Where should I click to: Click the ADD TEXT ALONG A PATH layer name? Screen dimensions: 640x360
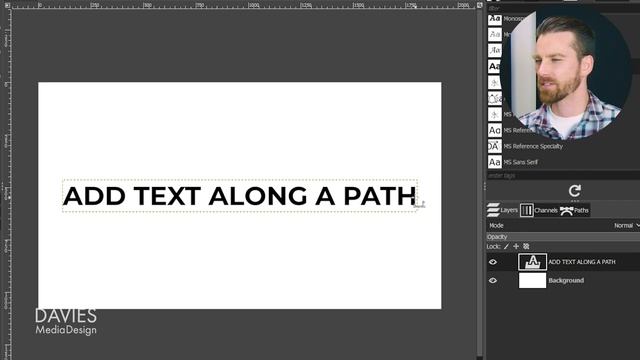582,262
